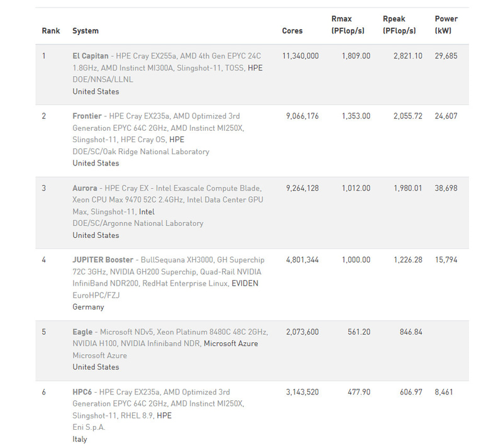The height and width of the screenshot is (448, 503).
Task: Click the Aurora system name
Action: [85, 188]
